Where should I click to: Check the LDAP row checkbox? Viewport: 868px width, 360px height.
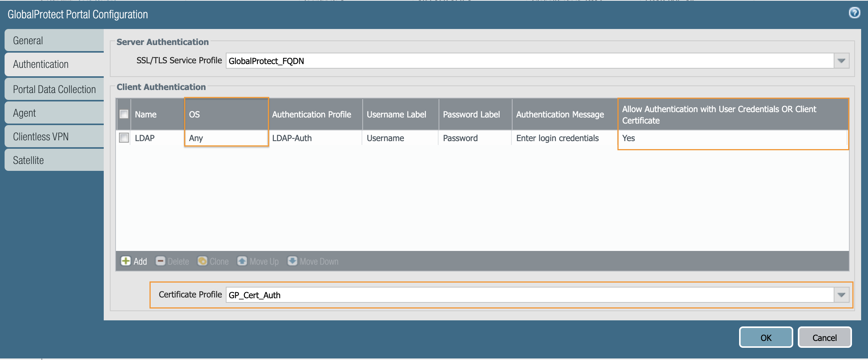[124, 138]
